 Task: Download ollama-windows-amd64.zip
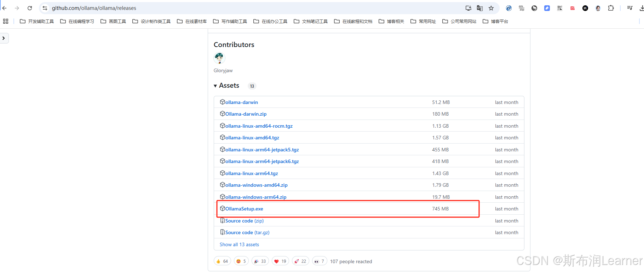tap(257, 185)
